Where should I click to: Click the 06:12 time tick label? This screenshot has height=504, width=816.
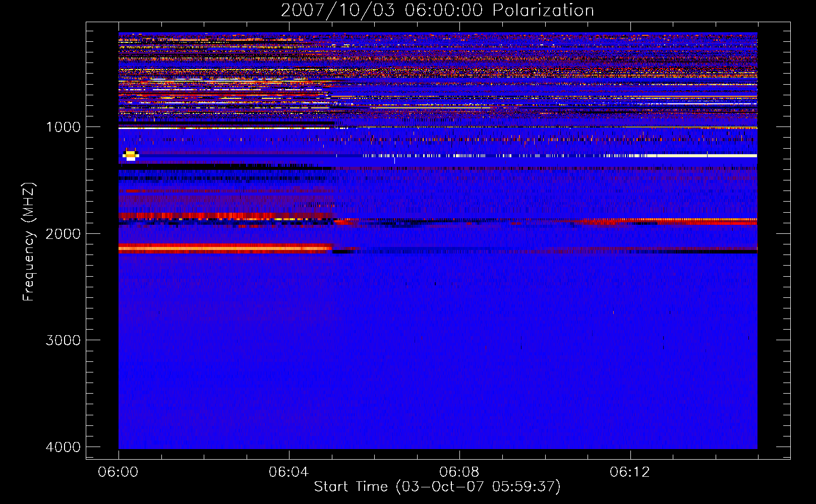[630, 472]
